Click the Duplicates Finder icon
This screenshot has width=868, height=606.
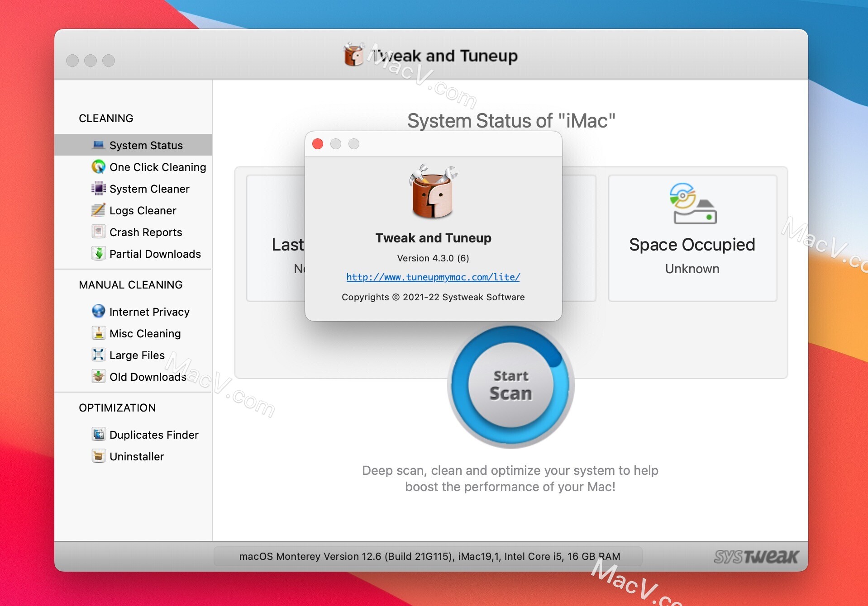pos(98,435)
